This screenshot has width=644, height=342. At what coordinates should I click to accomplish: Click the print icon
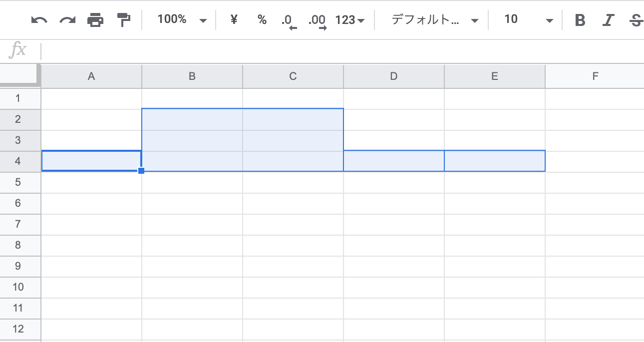pyautogui.click(x=95, y=20)
